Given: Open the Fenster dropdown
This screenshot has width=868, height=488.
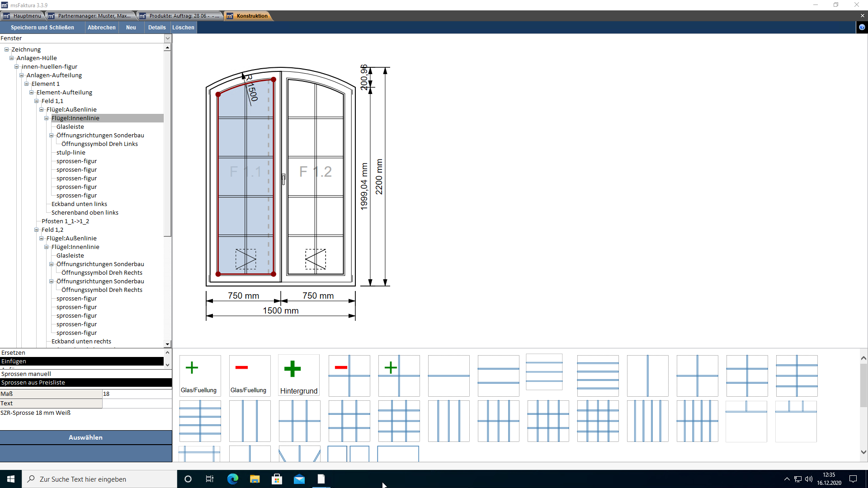Looking at the screenshot, I should click(x=168, y=38).
